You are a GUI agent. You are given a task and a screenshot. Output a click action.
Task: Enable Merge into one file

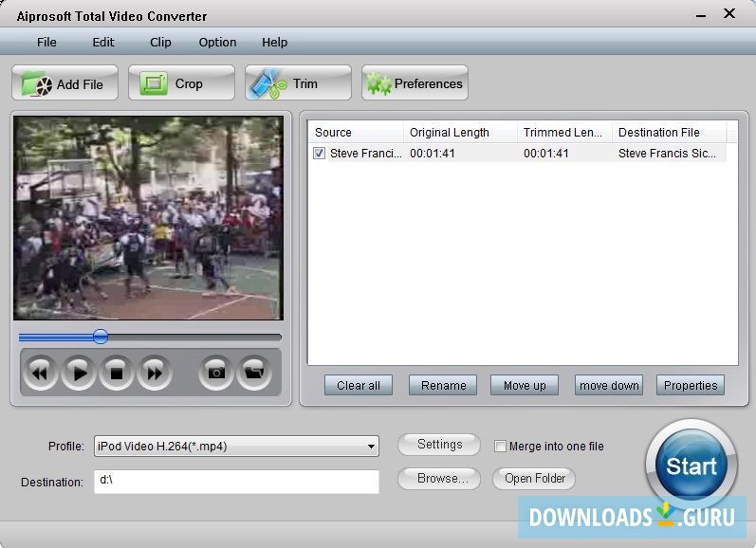500,447
